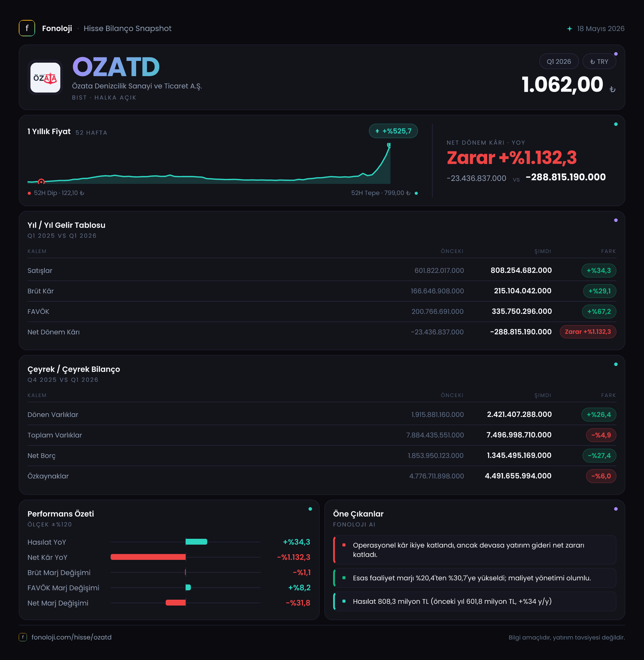Click the -%4,9 badge for Toplam Varlıklar
Viewport: 644px width, 660px height.
(601, 435)
